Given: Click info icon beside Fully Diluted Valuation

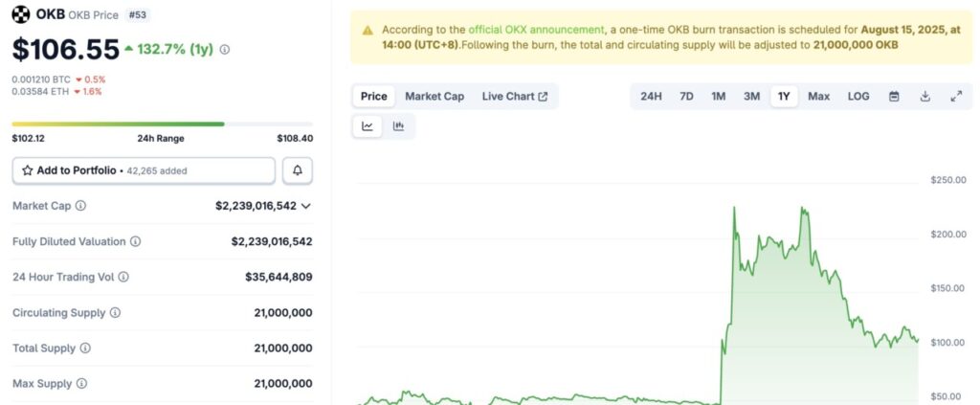Looking at the screenshot, I should 136,241.
